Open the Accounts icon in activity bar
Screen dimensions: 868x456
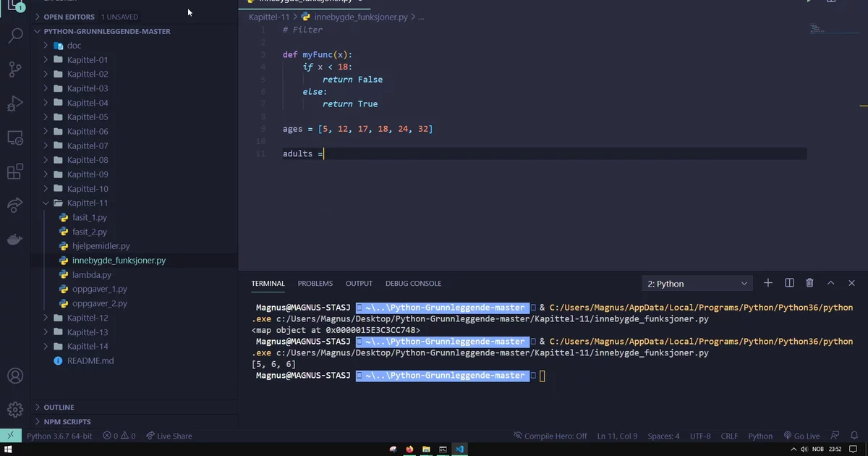tap(14, 376)
